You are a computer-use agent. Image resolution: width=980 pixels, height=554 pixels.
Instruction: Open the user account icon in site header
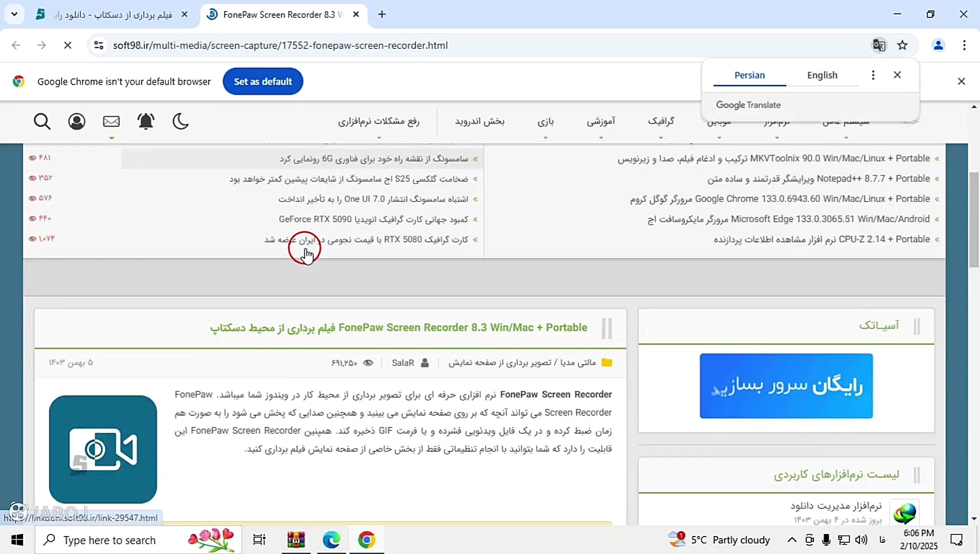pyautogui.click(x=77, y=122)
